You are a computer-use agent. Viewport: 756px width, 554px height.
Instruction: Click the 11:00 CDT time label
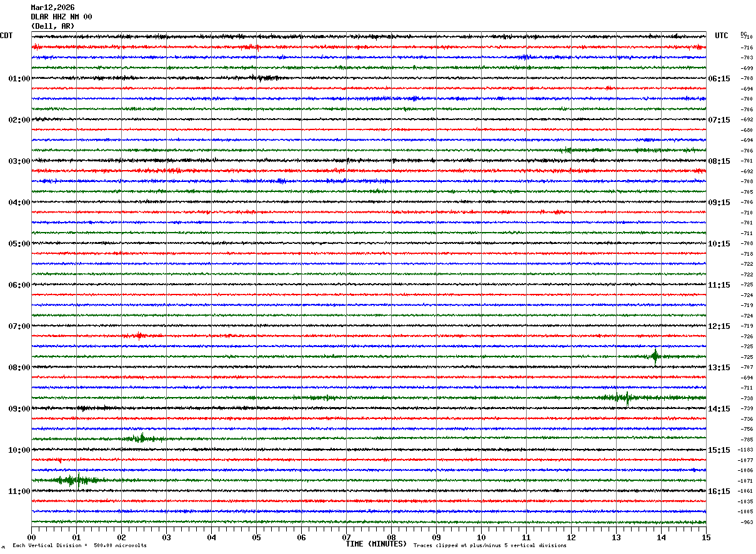19,491
